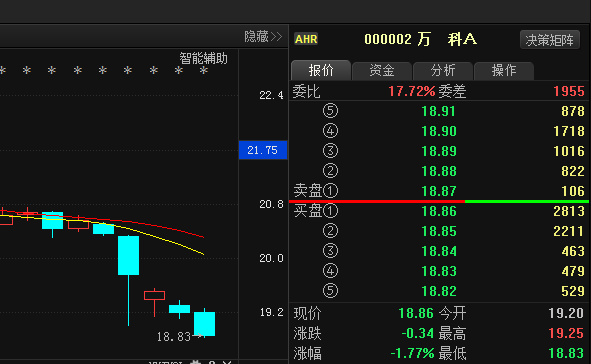This screenshot has width=591, height=364.
Task: Select sell price 18.91
Action: click(439, 111)
